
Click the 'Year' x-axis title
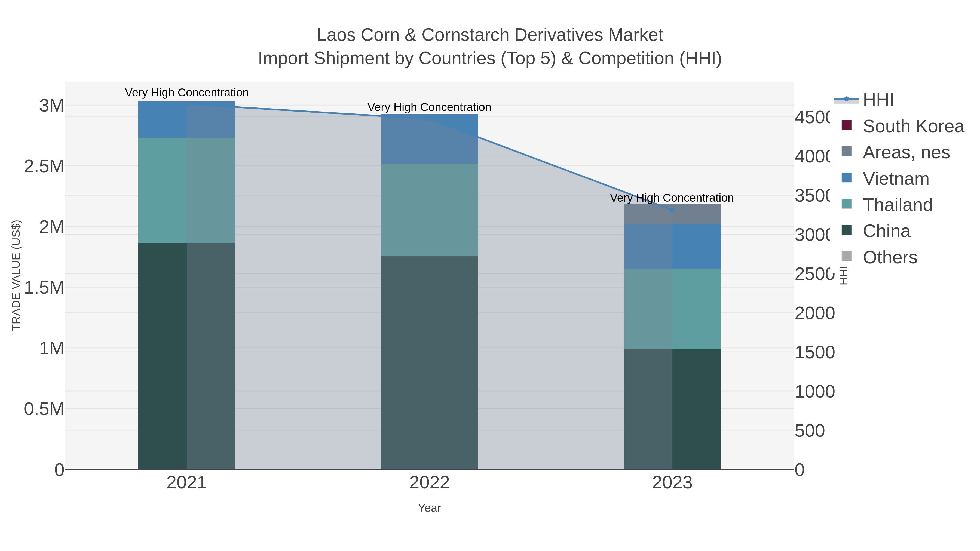point(430,508)
